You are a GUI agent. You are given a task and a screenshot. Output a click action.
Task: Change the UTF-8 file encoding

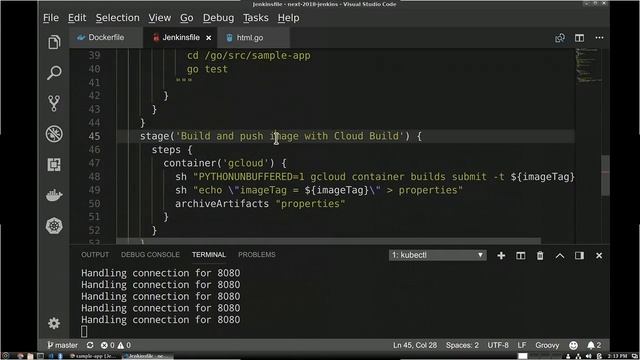(x=498, y=345)
